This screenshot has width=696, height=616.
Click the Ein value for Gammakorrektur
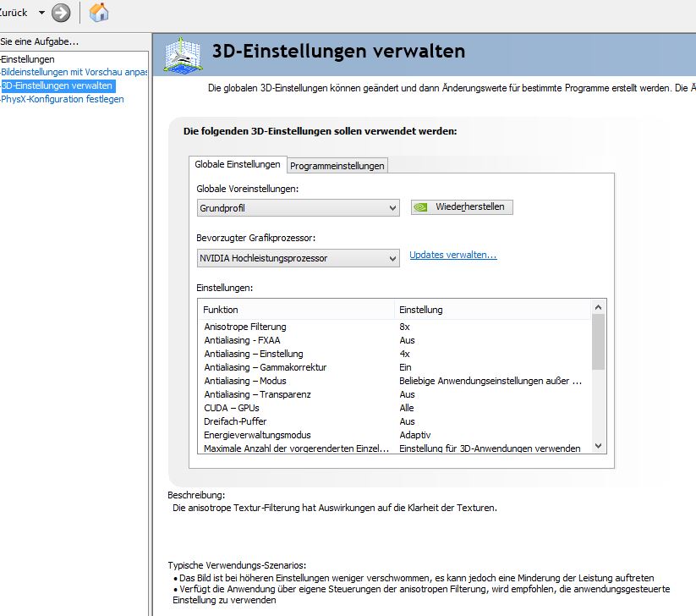coord(405,367)
